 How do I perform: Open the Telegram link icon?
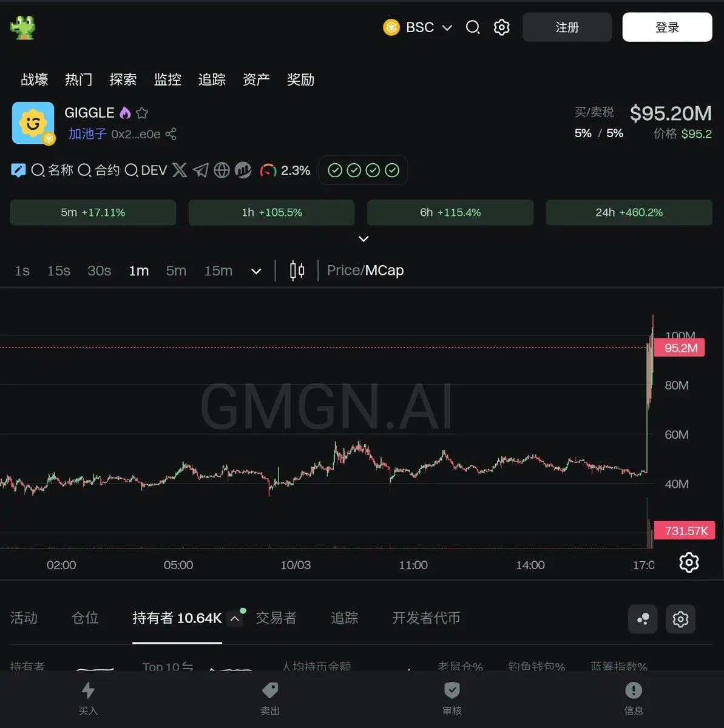(x=201, y=170)
